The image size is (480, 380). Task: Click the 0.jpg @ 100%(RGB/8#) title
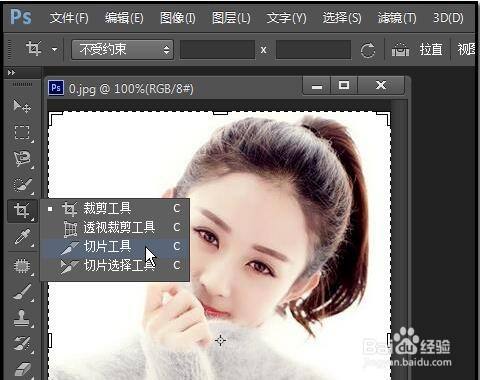(x=131, y=89)
